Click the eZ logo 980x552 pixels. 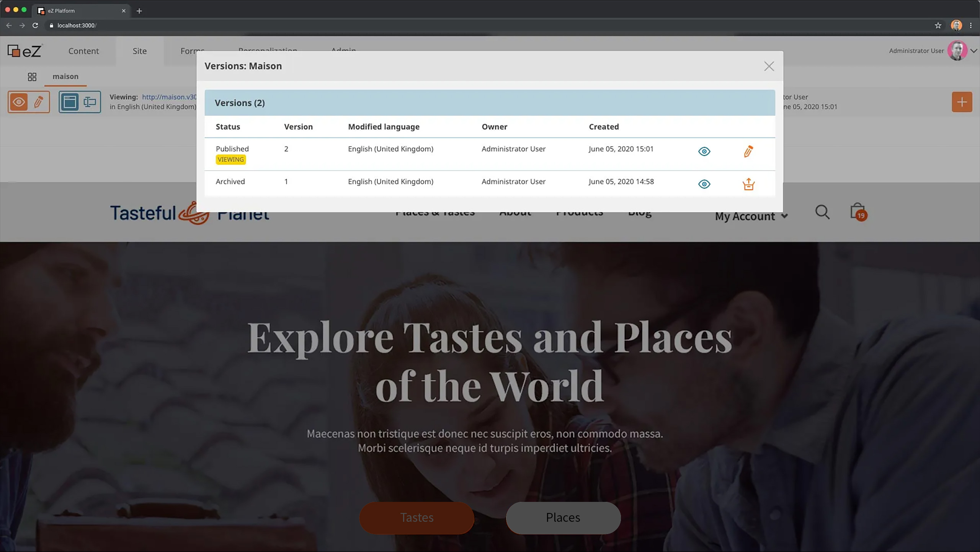(24, 51)
